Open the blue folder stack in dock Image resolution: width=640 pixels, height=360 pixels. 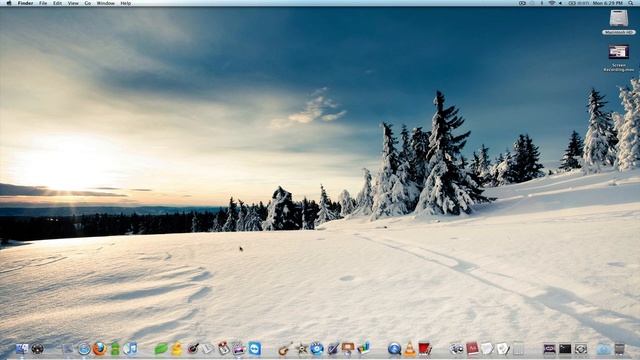pyautogui.click(x=604, y=349)
